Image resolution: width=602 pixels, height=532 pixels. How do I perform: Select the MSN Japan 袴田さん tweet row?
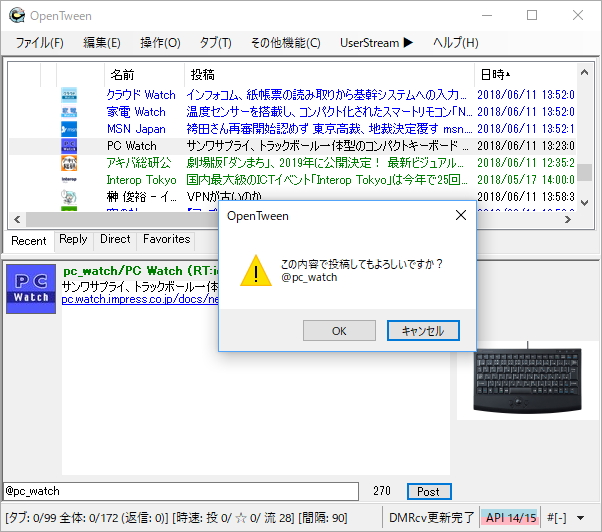pos(292,129)
